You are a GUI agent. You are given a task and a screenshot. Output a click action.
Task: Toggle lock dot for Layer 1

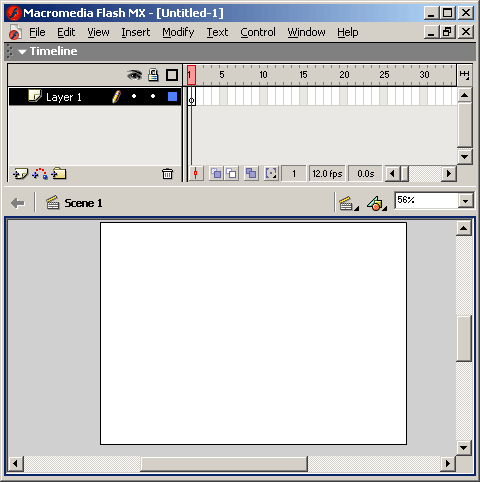[x=153, y=96]
